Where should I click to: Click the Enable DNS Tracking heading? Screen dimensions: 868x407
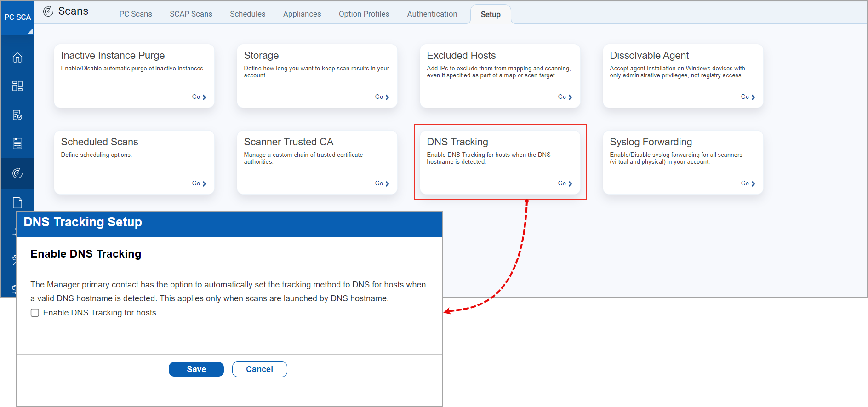(x=86, y=254)
